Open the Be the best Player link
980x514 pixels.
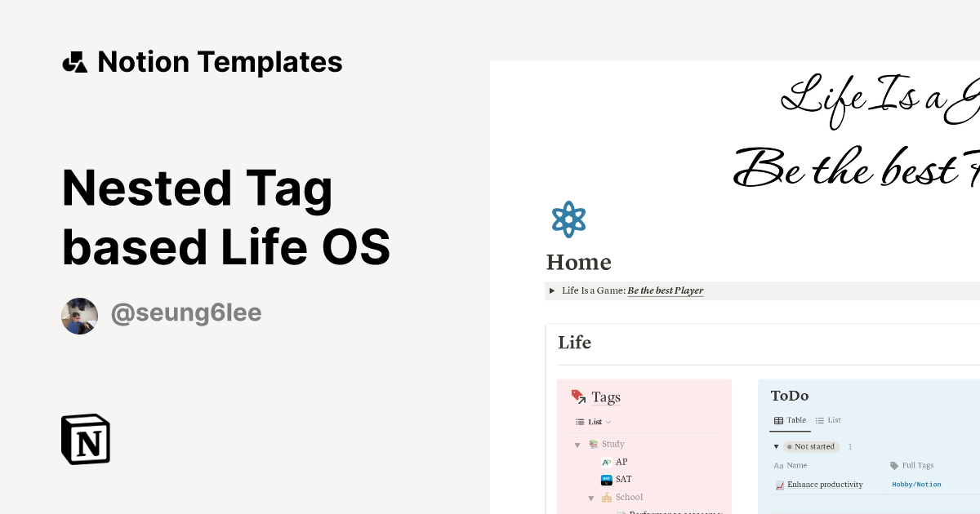(x=665, y=290)
